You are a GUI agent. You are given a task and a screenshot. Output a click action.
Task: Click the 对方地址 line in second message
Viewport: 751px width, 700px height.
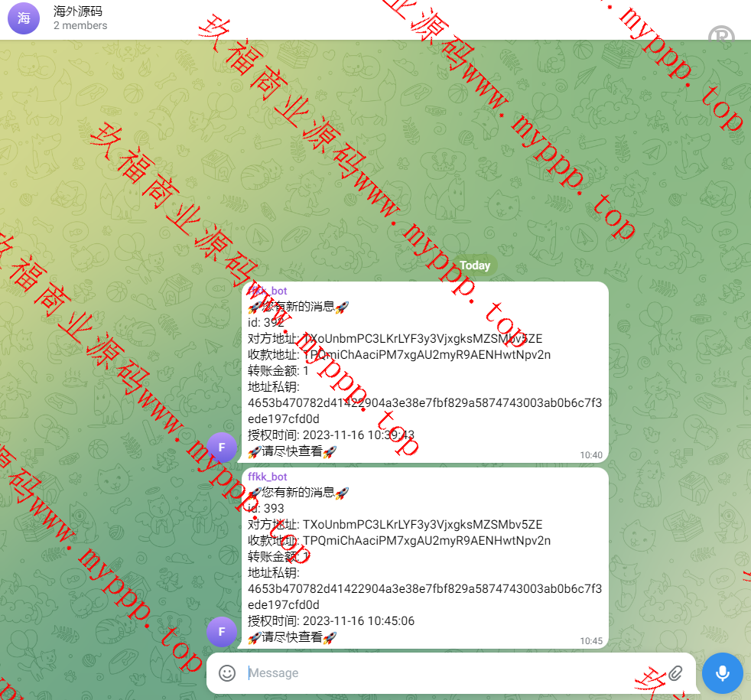[395, 525]
